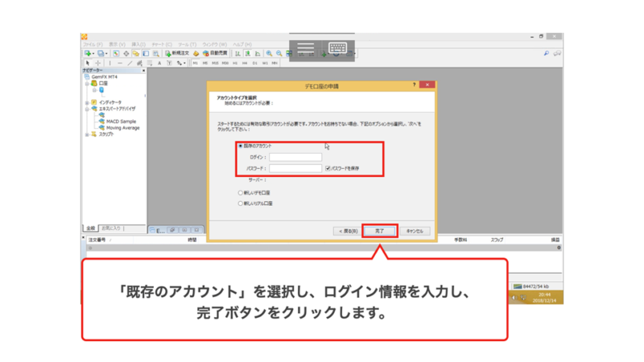Click the zoom in magnifier icon

pos(269,53)
